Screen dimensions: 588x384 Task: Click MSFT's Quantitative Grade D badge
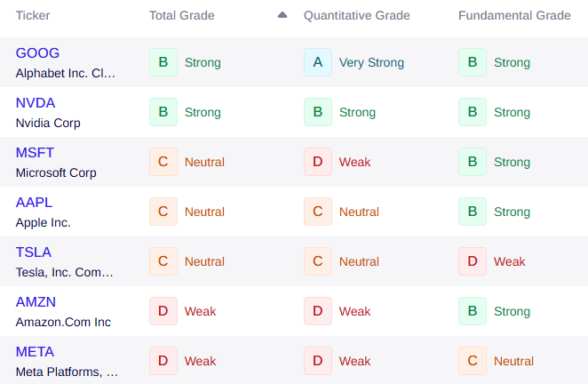coord(317,162)
